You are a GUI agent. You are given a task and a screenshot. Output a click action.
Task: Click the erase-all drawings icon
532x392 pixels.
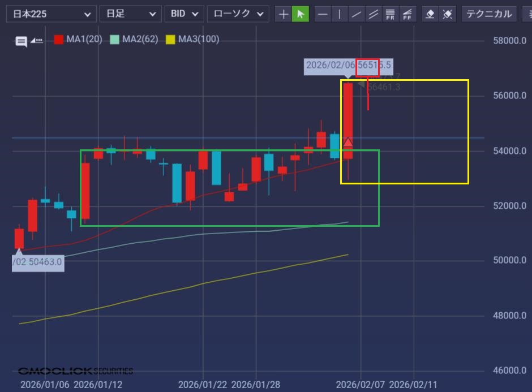[x=447, y=14]
